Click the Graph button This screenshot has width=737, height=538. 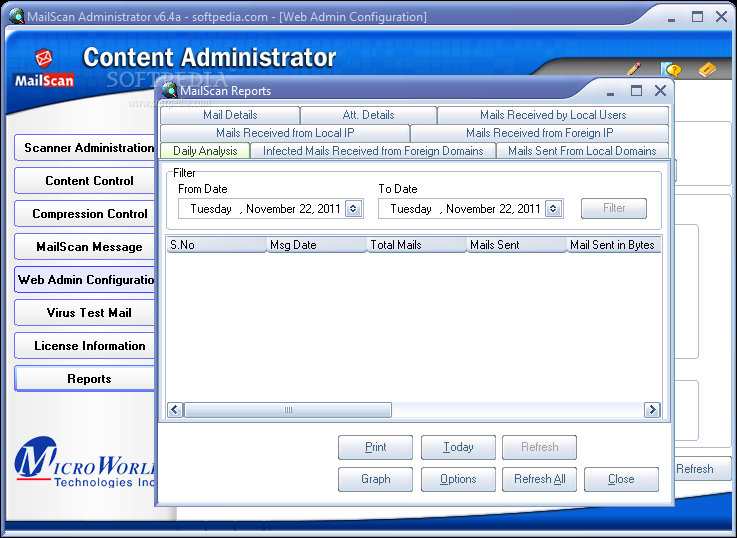point(376,479)
